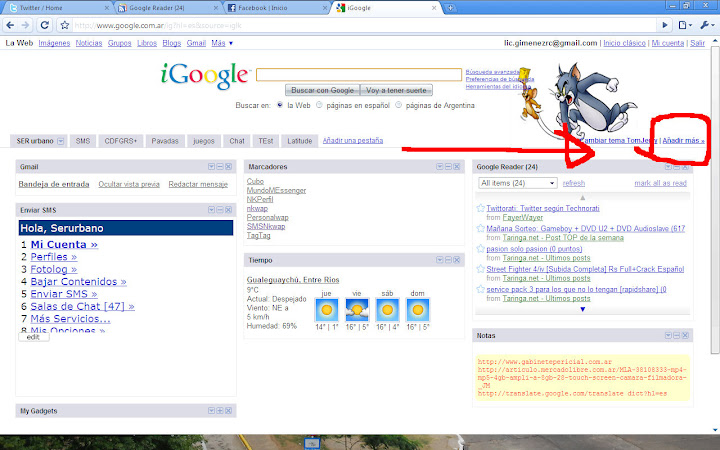
Task: Star the service pack 3 item
Action: [x=480, y=289]
